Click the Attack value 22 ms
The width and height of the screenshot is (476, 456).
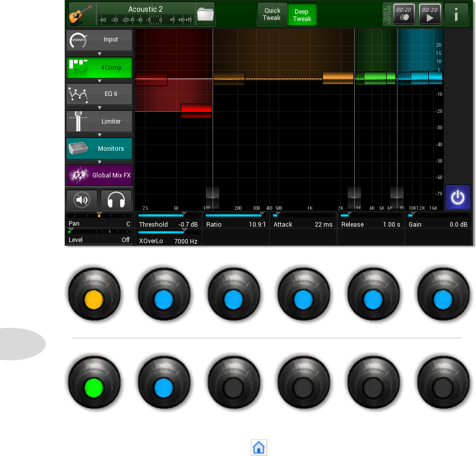point(323,225)
